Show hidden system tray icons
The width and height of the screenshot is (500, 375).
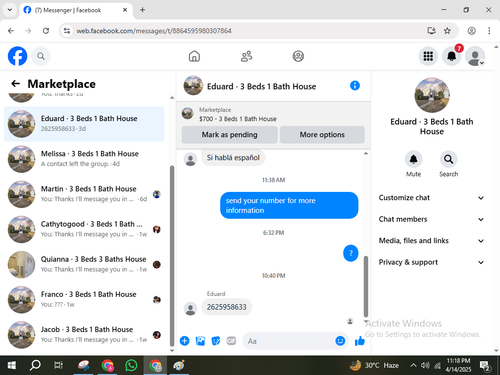pyautogui.click(x=413, y=365)
